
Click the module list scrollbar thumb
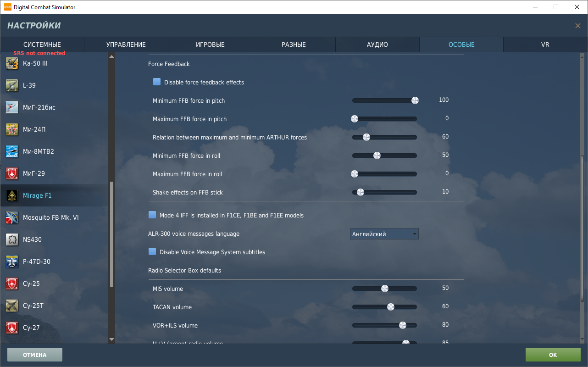pyautogui.click(x=111, y=234)
